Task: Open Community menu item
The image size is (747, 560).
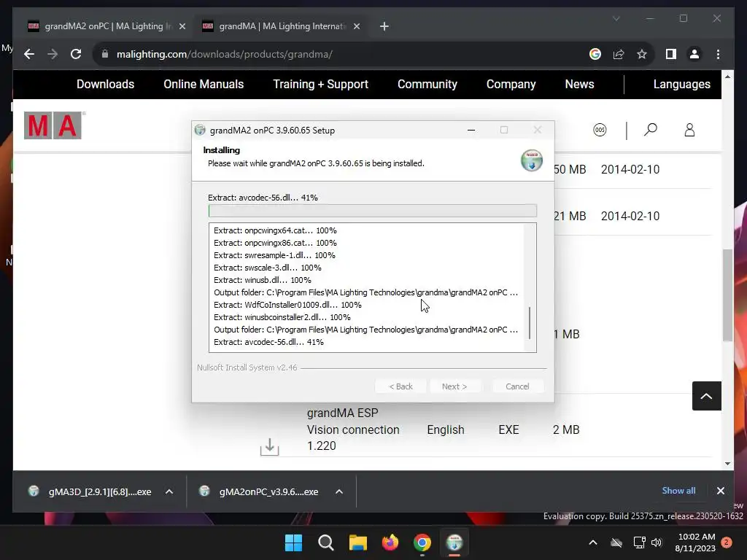Action: click(x=427, y=85)
